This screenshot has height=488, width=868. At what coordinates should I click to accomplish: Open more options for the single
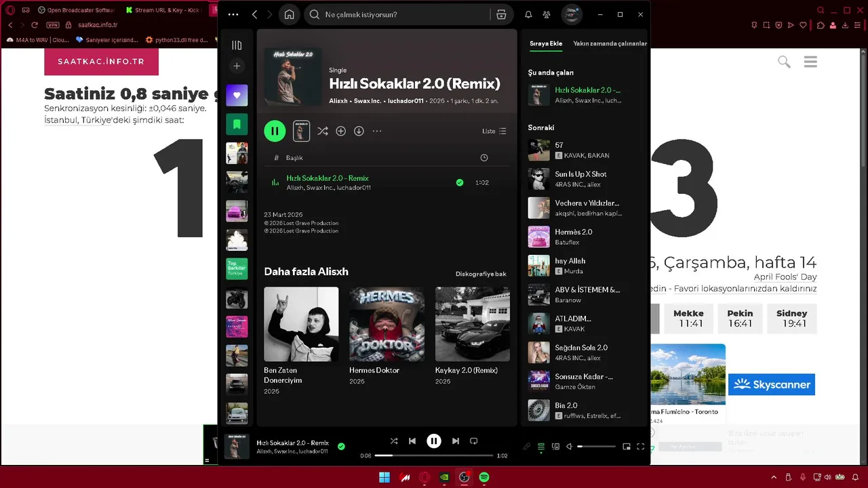tap(377, 131)
